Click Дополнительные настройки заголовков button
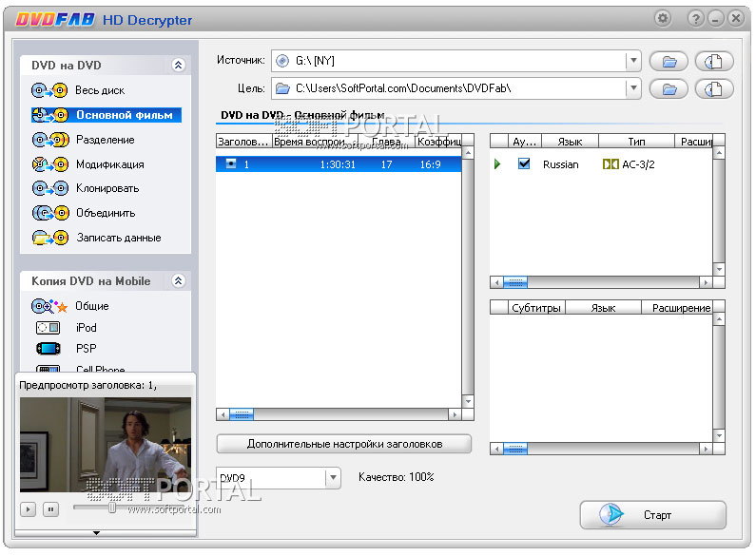 pos(344,444)
